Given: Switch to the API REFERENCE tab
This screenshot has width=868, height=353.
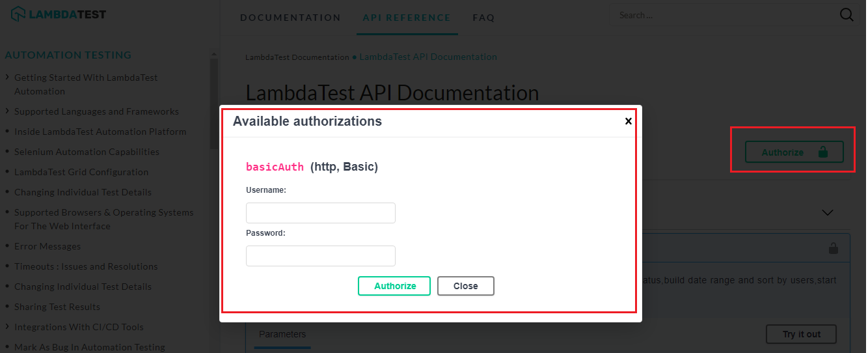Looking at the screenshot, I should click(407, 18).
